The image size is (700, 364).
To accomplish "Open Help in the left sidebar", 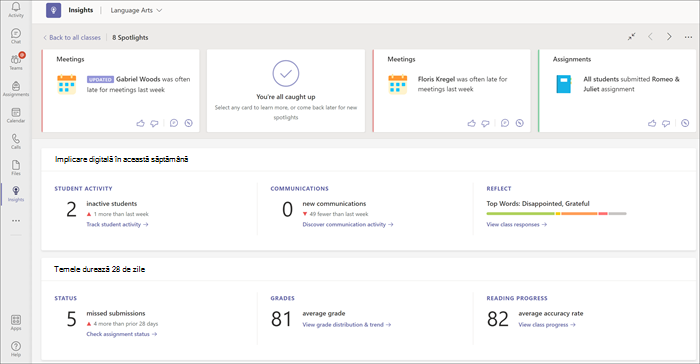I will tap(16, 349).
